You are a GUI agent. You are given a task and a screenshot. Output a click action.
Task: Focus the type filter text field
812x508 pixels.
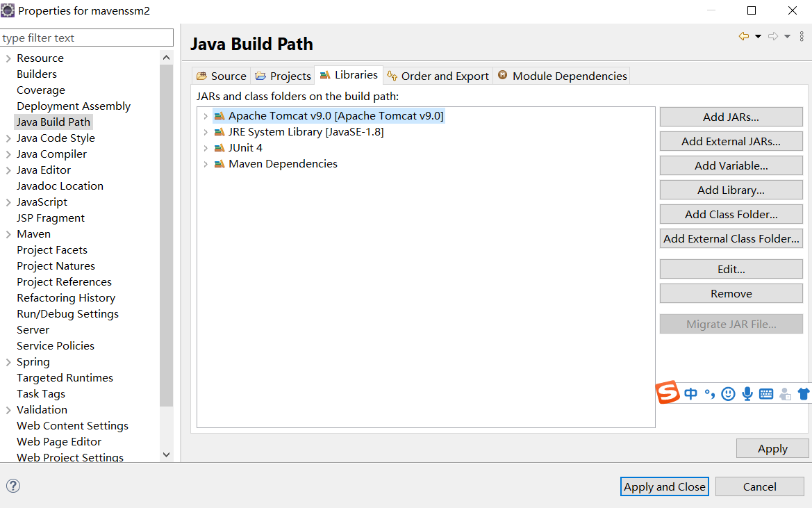point(87,38)
